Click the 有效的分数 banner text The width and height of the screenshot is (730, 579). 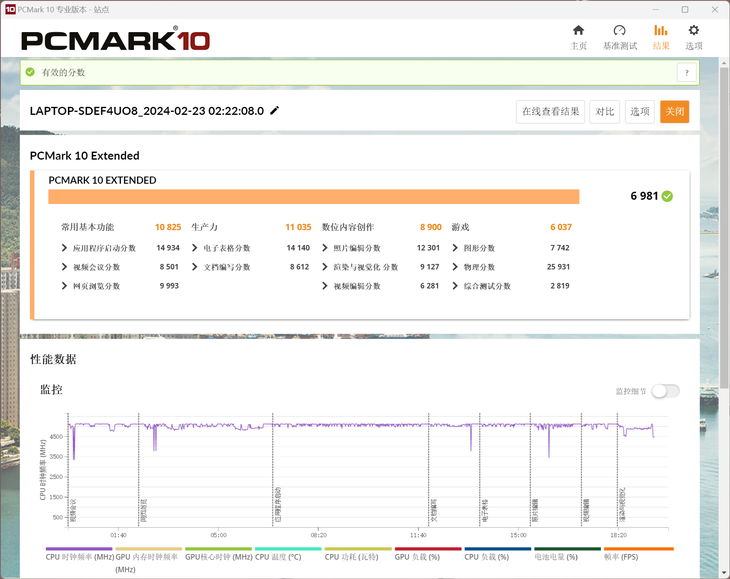(63, 72)
